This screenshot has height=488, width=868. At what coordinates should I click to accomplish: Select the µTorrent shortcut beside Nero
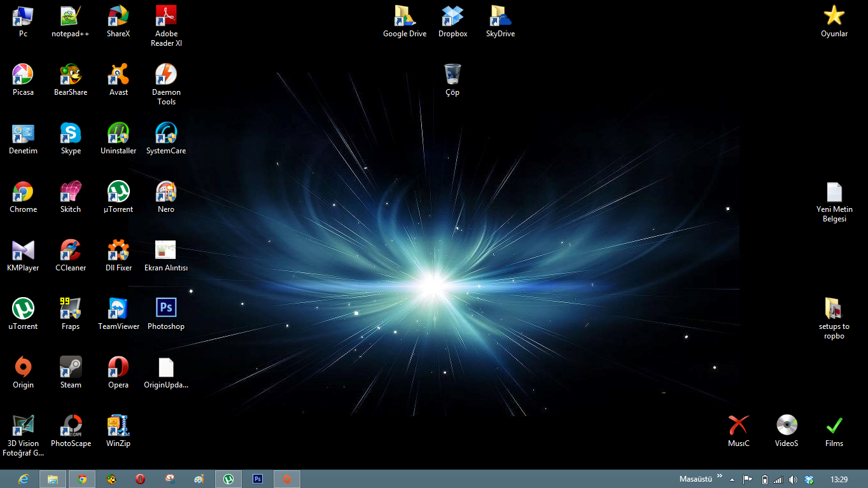point(118,197)
